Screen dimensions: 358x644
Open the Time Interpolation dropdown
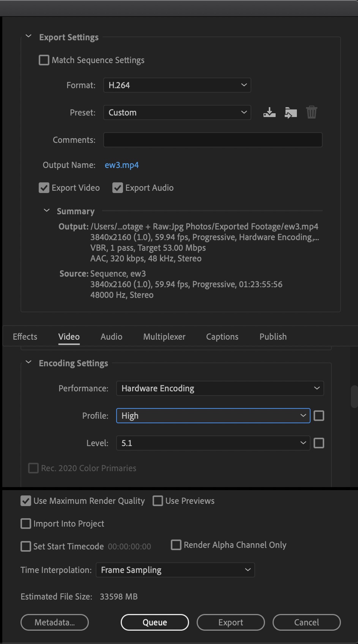(x=175, y=570)
